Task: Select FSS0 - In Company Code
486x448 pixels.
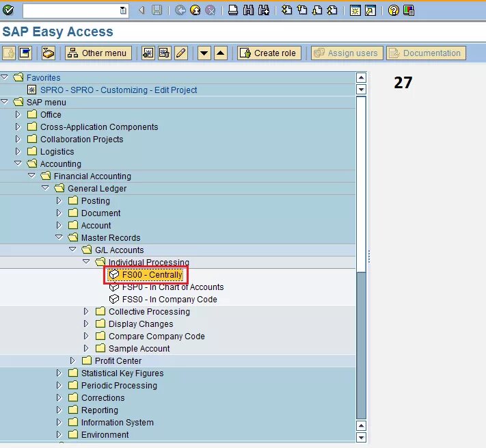Action: point(170,299)
